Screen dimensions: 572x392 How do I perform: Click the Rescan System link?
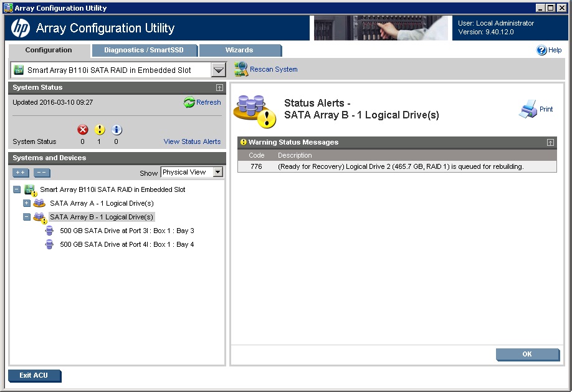tap(274, 69)
